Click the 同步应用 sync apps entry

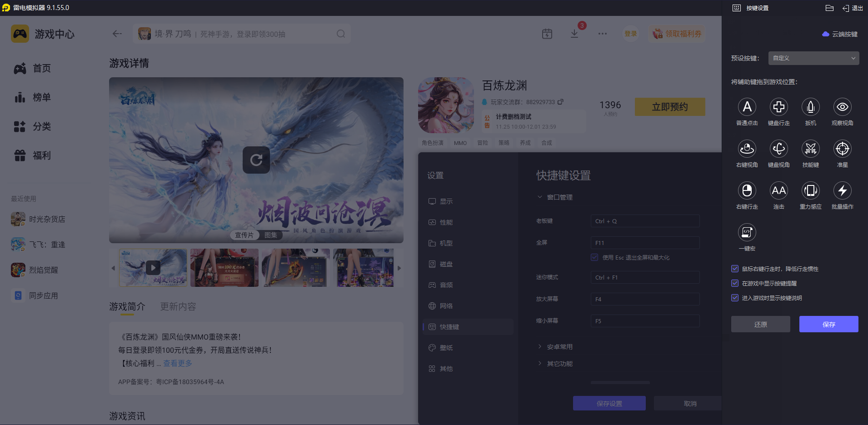coord(43,295)
